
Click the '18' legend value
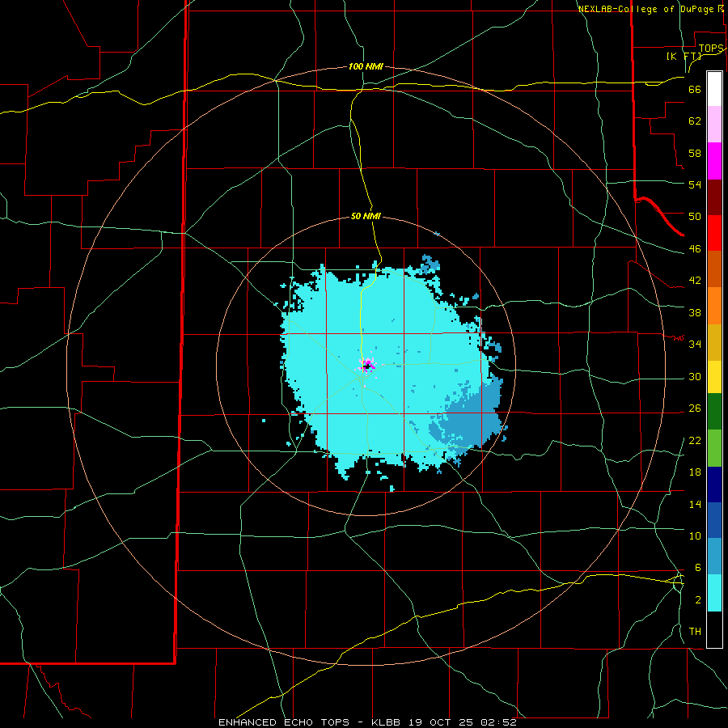tap(695, 472)
